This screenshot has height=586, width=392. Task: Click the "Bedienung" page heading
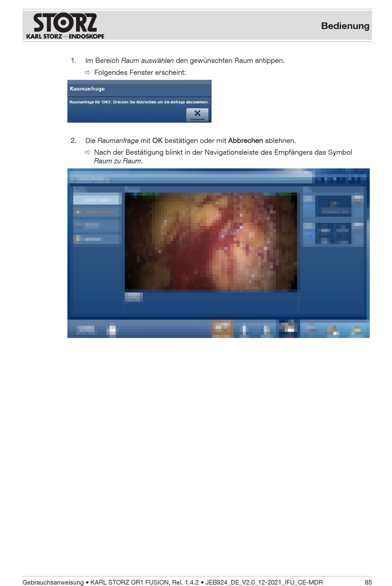[x=345, y=26]
